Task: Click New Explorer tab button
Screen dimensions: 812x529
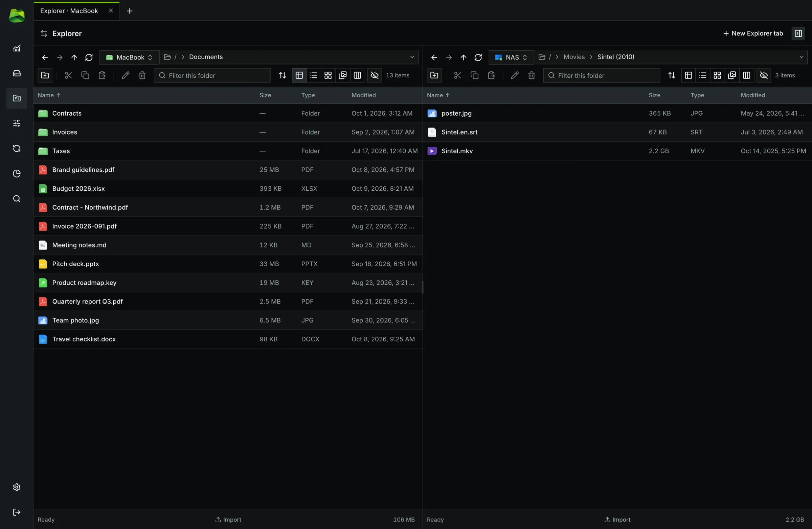Action: point(753,33)
